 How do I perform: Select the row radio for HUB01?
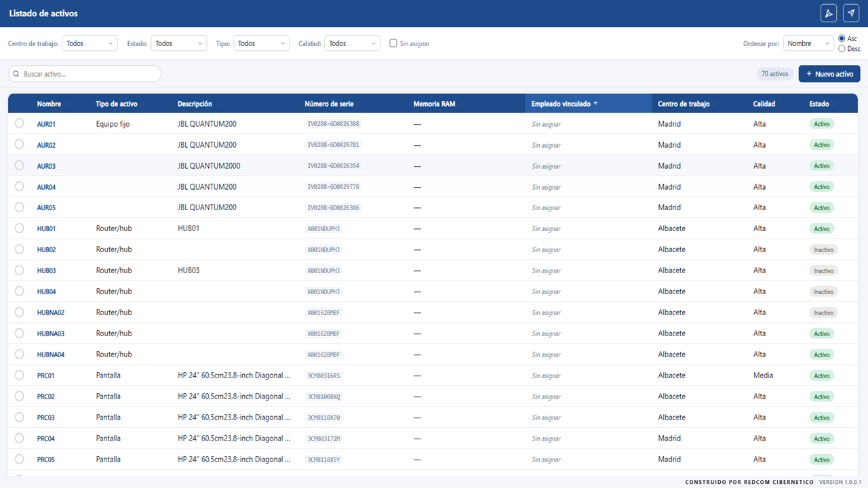(20, 228)
